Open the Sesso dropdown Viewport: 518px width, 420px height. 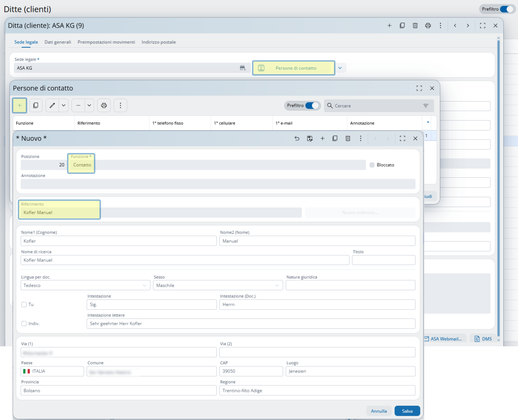(x=277, y=285)
